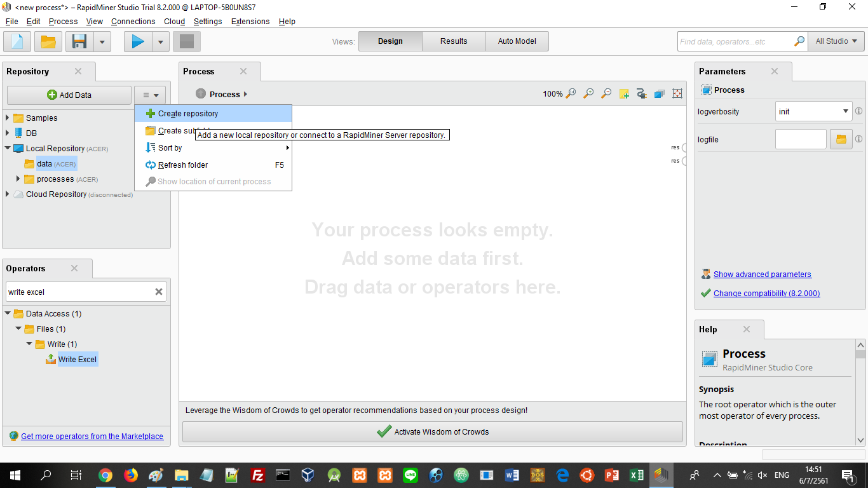Open Excel from the Windows taskbar
The height and width of the screenshot is (488, 868).
[636, 475]
